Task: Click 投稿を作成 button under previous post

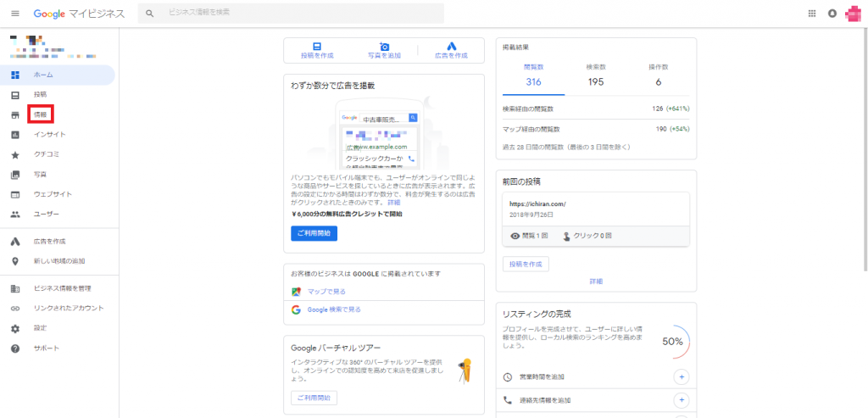Action: pos(526,265)
